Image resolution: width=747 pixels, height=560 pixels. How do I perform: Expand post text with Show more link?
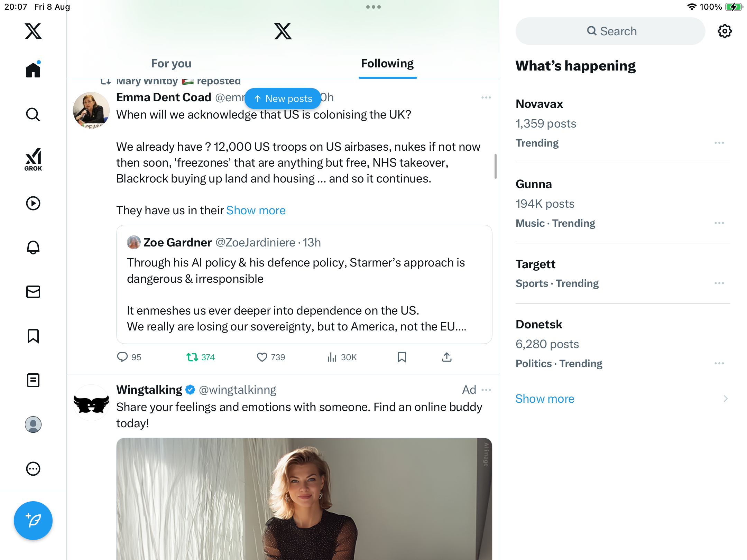pyautogui.click(x=256, y=210)
